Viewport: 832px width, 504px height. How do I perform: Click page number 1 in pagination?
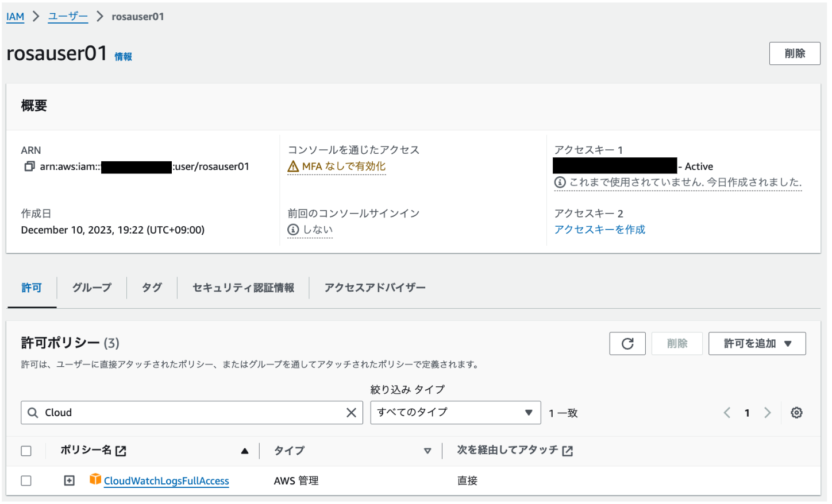click(747, 413)
